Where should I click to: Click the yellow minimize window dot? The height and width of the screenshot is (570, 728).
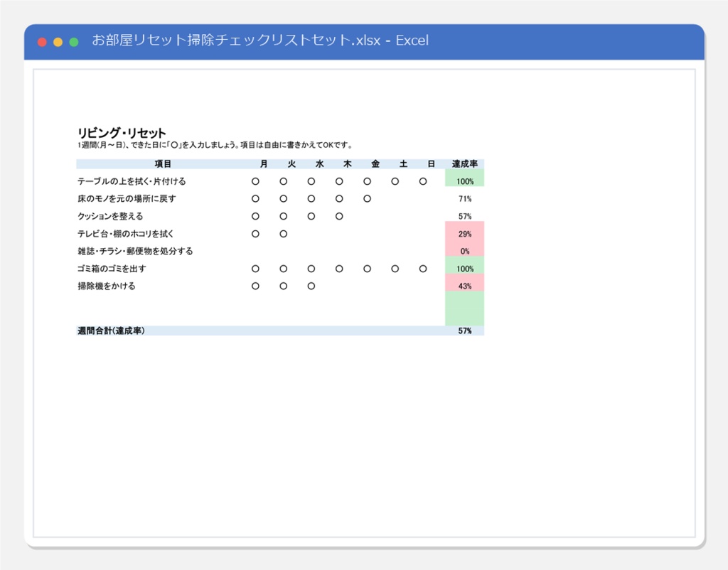tap(58, 42)
